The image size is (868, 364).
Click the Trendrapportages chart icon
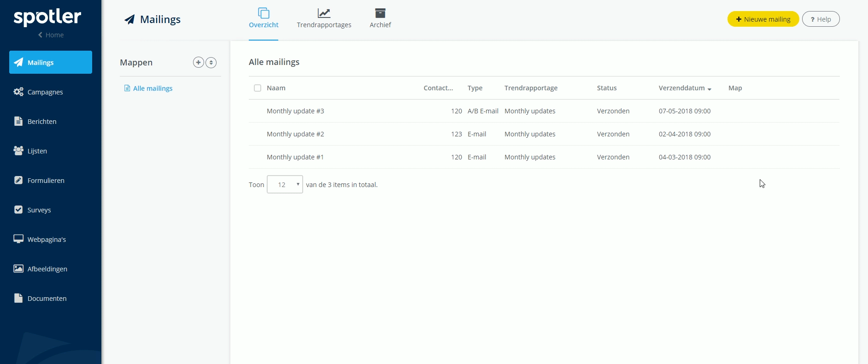(324, 13)
